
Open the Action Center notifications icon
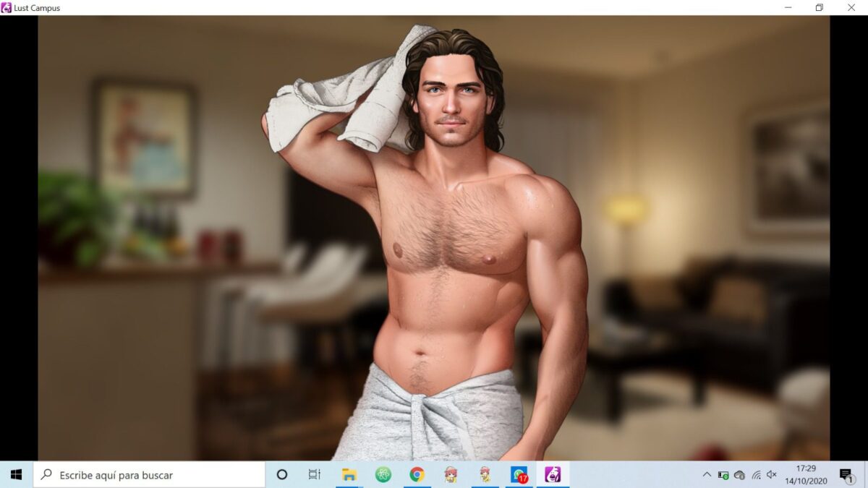coord(846,475)
